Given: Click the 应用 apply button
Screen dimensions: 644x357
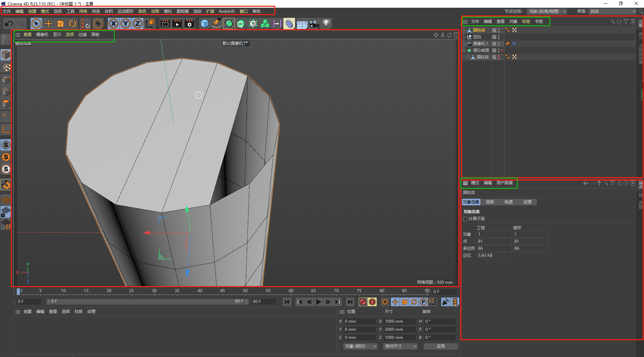Looking at the screenshot, I should (x=441, y=346).
